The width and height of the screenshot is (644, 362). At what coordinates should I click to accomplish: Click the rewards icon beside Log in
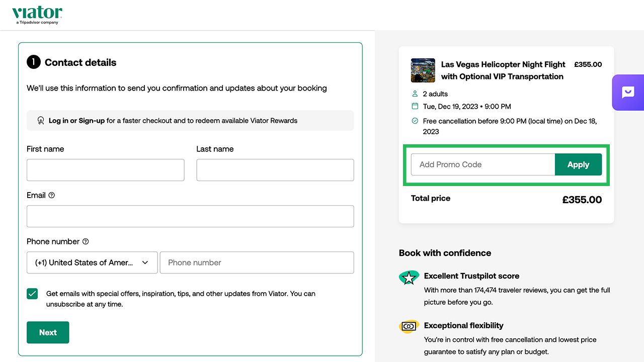41,121
